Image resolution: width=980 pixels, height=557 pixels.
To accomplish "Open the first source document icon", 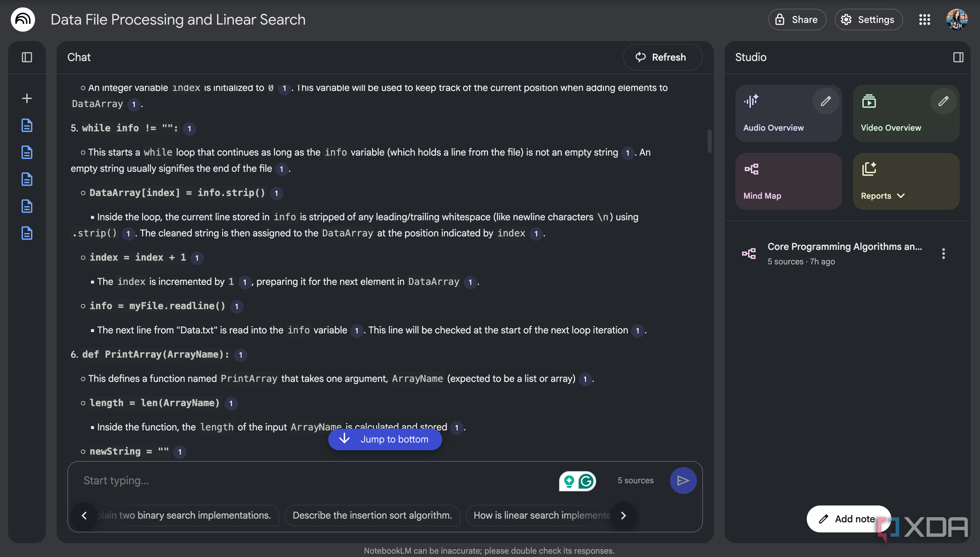I will [27, 126].
